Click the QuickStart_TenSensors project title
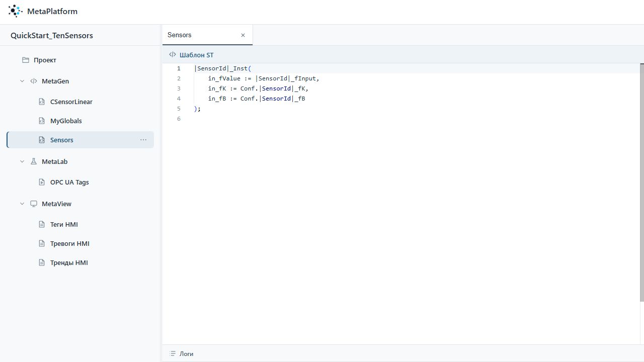Image resolution: width=644 pixels, height=362 pixels. (x=52, y=35)
